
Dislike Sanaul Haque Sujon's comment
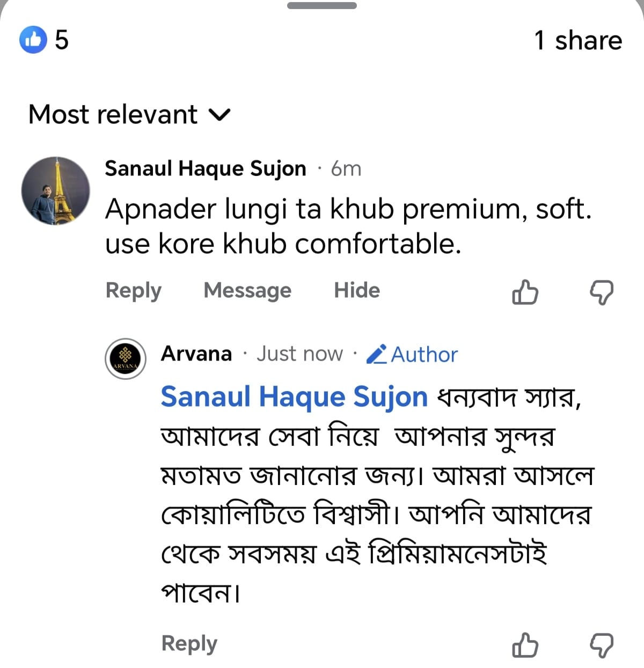(x=602, y=292)
